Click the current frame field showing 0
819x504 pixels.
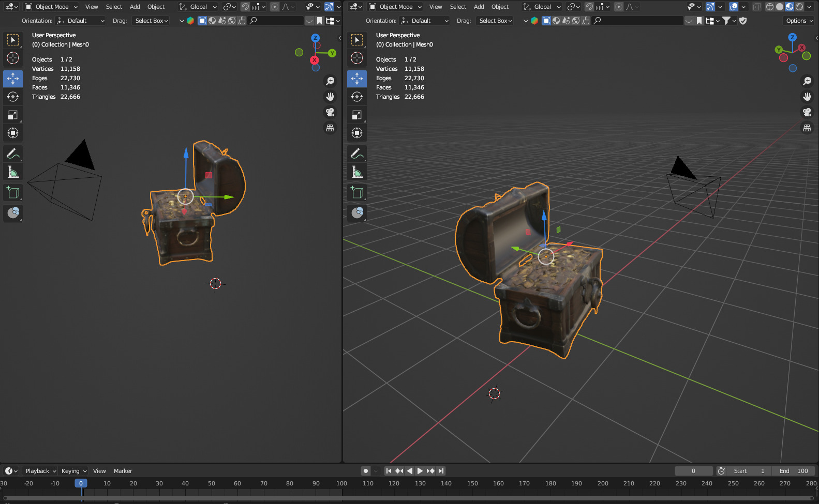click(x=694, y=471)
